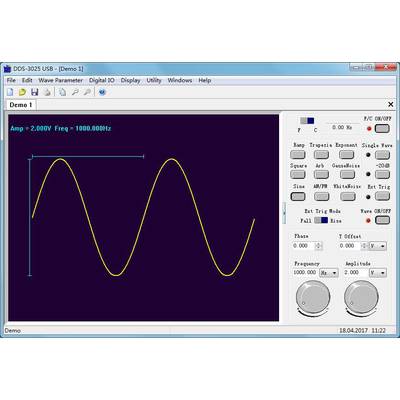Click the Amplitude input field showing 2.000
The image size is (400, 400).
pos(356,273)
